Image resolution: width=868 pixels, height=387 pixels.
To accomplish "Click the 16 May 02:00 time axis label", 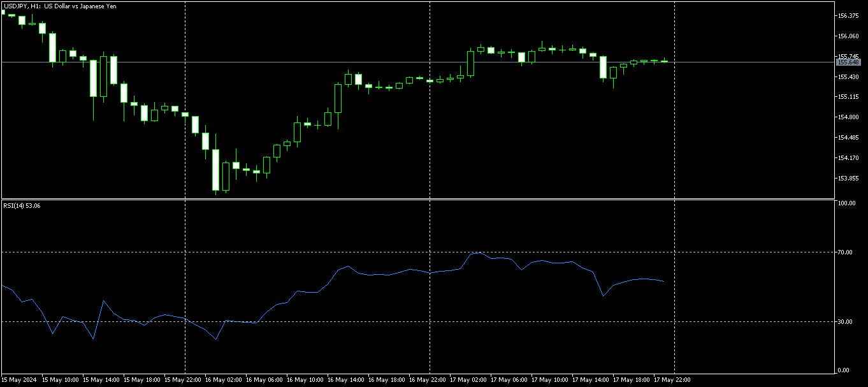I will pos(222,380).
